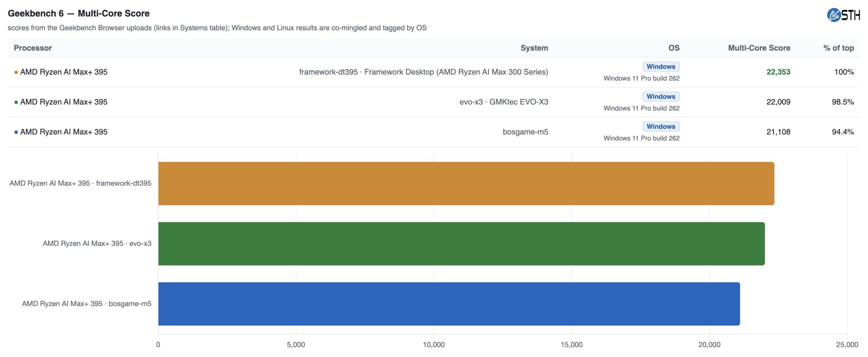Click the "AMD Ryzen AI Max+ 395 · evo-x3" chart label

(97, 244)
